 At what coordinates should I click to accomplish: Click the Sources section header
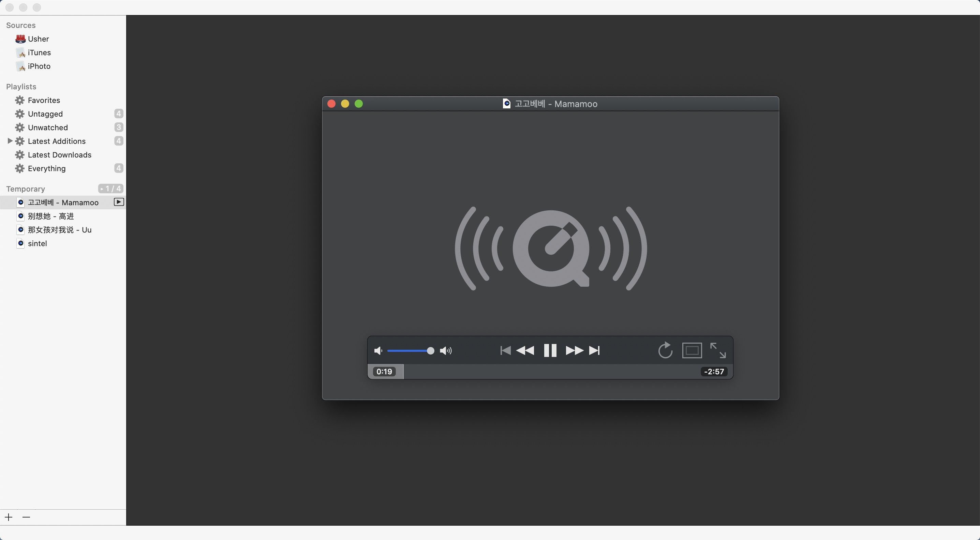[x=21, y=26]
